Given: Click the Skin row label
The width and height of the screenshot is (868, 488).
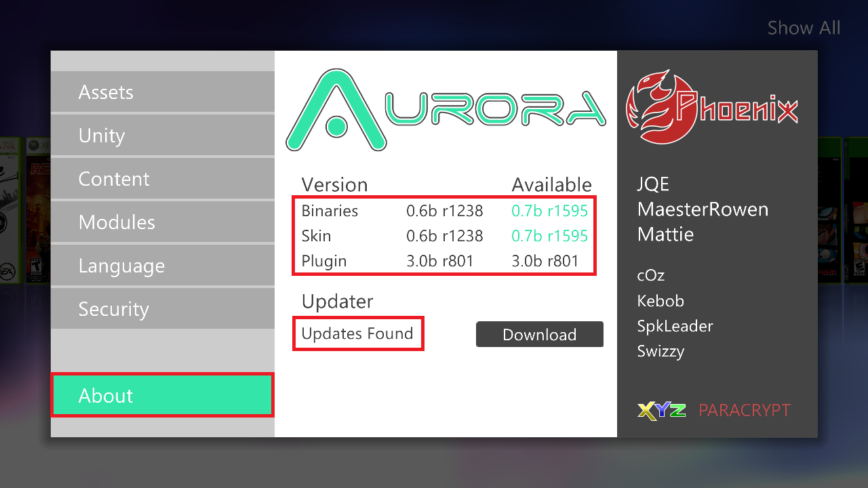Looking at the screenshot, I should [x=317, y=236].
